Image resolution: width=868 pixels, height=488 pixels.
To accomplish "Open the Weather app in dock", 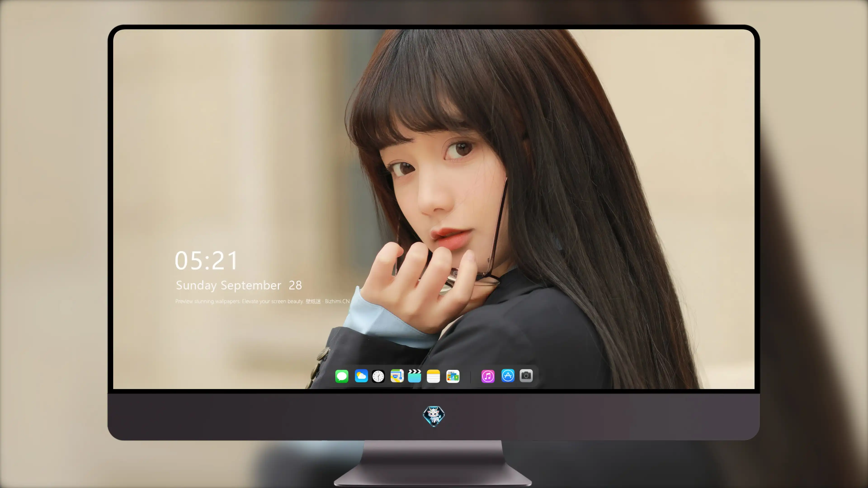I will (x=361, y=376).
